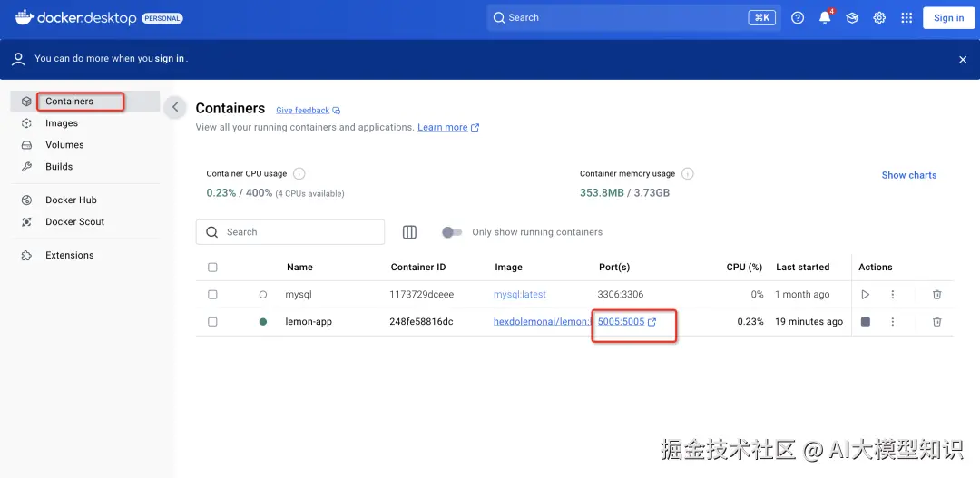Open the Settings gear icon
This screenshot has height=478, width=980.
pos(879,18)
